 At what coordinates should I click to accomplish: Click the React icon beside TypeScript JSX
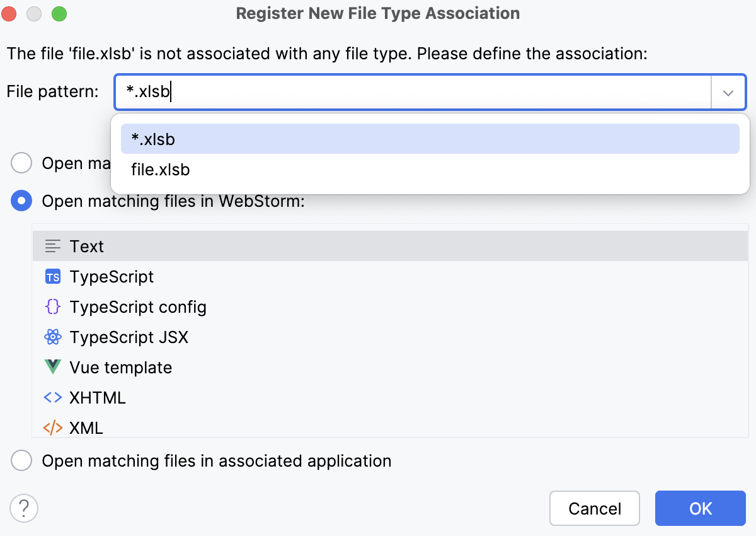[x=53, y=337]
